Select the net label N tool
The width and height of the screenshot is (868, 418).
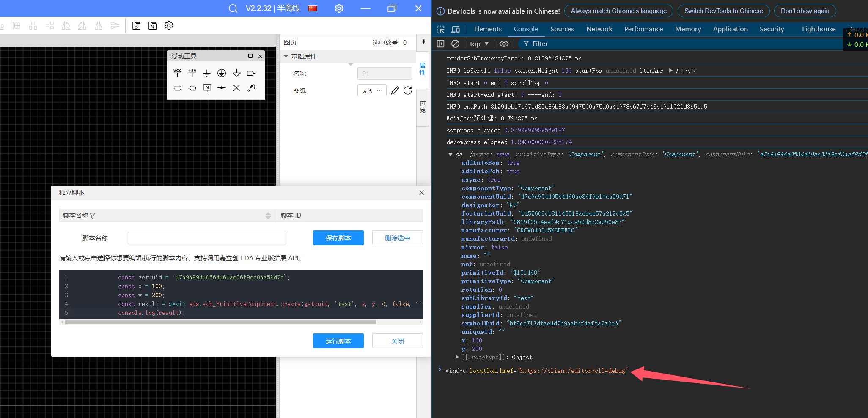[207, 88]
